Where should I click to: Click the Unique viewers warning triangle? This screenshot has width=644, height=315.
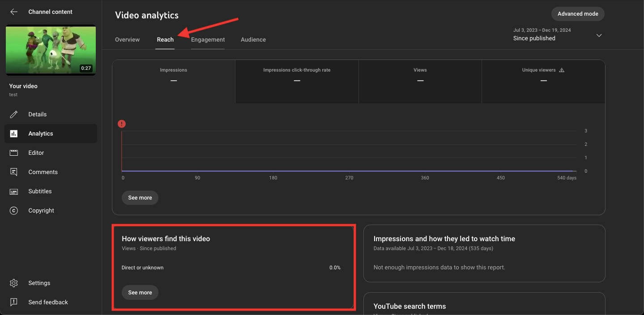562,70
